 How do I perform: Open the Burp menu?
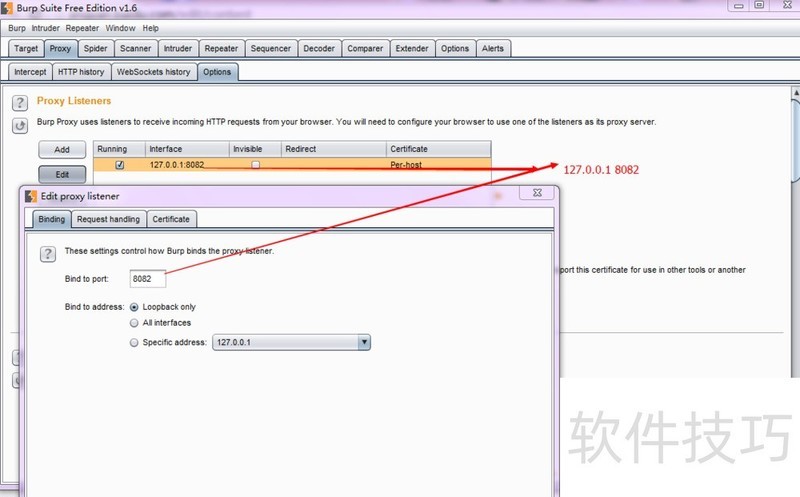pos(17,28)
